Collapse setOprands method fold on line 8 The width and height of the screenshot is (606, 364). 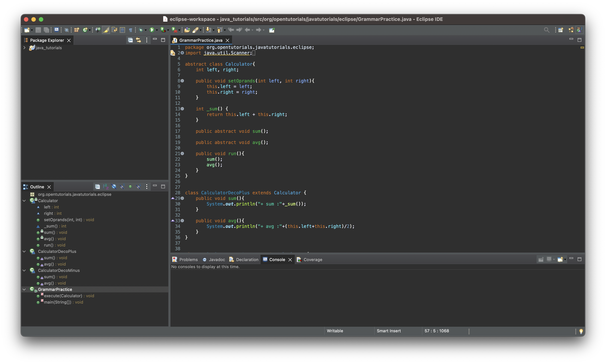click(182, 81)
